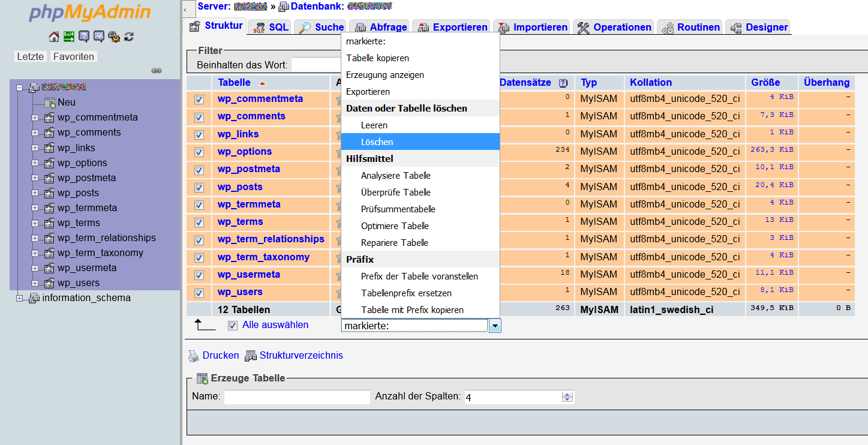Expand information_schema database node
Image resolution: width=868 pixels, height=445 pixels.
tap(19, 298)
